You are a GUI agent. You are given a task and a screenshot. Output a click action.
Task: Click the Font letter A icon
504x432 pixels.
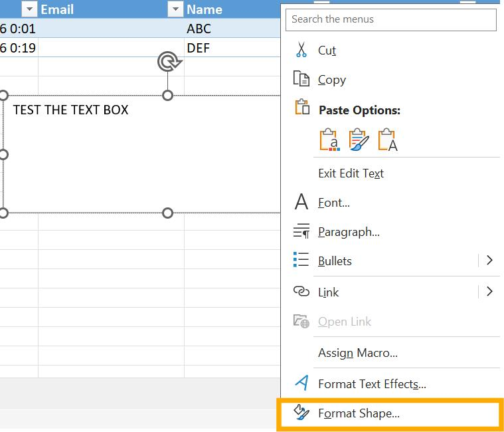[x=301, y=201]
